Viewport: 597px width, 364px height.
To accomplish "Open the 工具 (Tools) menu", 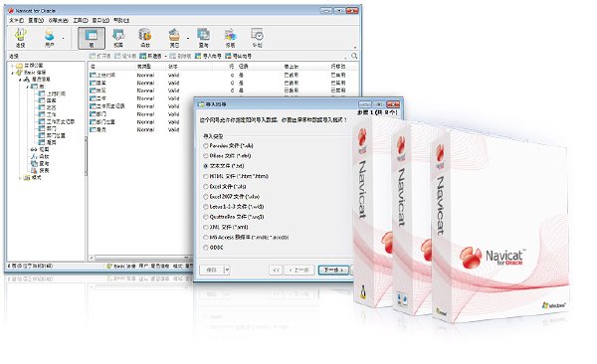I will (81, 20).
